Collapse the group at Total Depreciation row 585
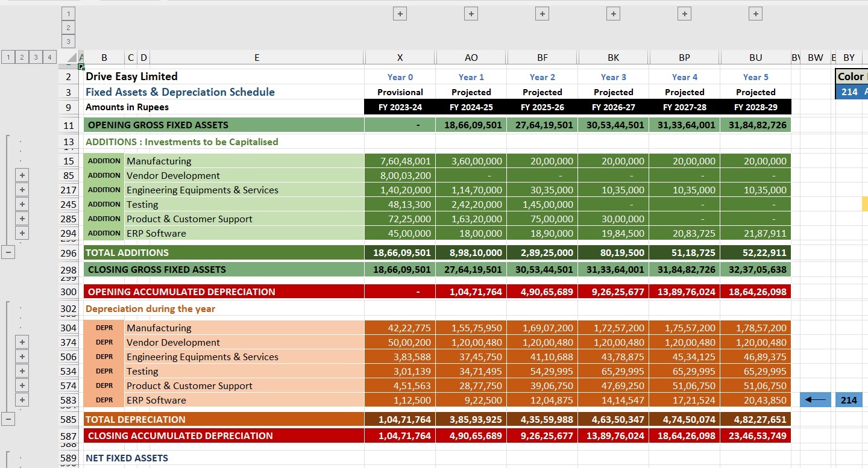This screenshot has width=868, height=468. [8, 419]
